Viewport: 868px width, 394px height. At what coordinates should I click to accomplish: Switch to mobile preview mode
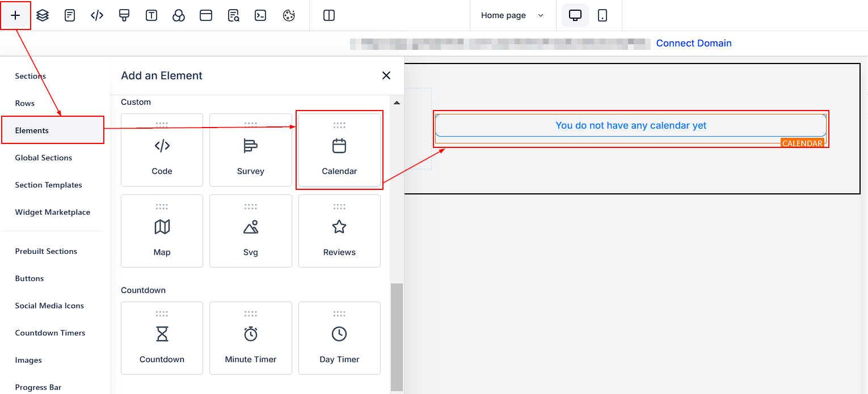click(x=602, y=15)
